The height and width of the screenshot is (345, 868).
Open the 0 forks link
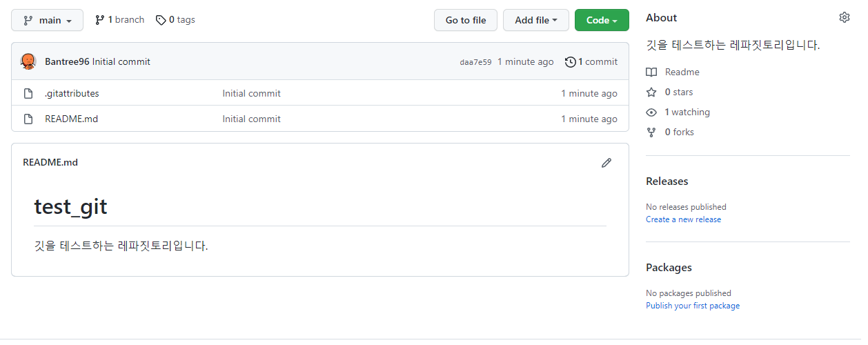coord(680,132)
